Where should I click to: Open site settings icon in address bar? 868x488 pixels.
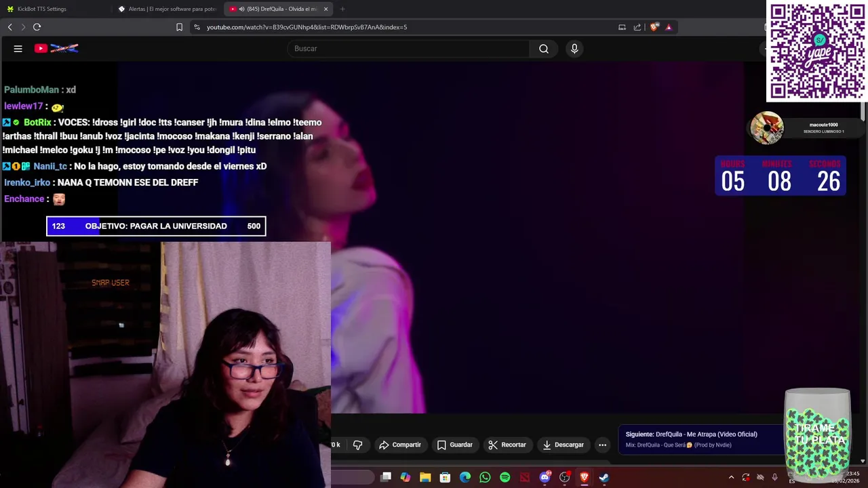197,27
